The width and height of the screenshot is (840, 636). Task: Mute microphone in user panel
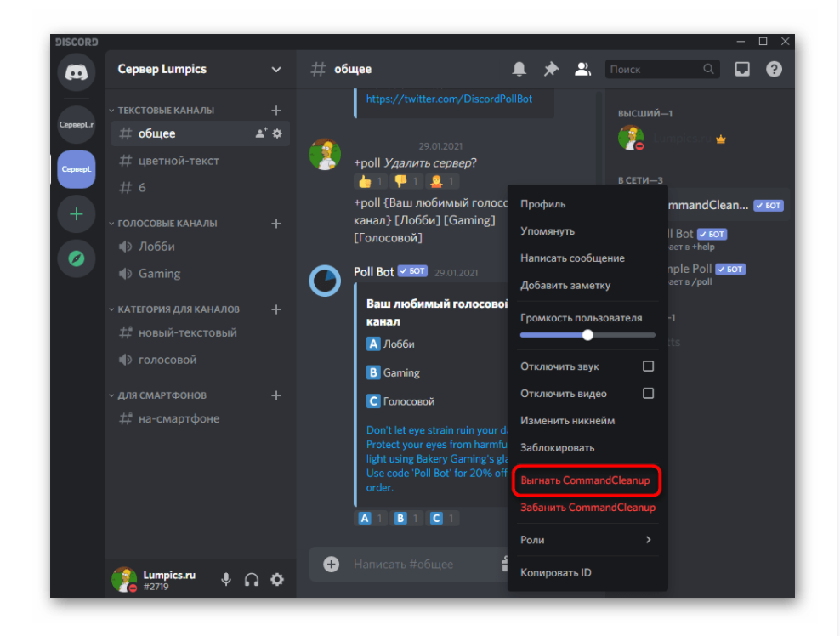(226, 579)
